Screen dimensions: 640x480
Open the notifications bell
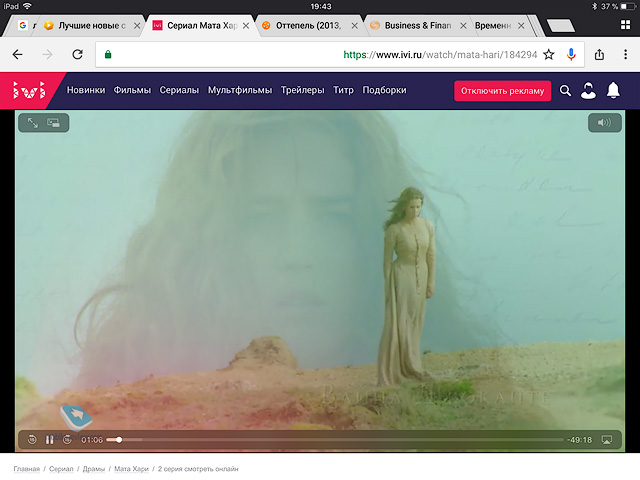613,90
